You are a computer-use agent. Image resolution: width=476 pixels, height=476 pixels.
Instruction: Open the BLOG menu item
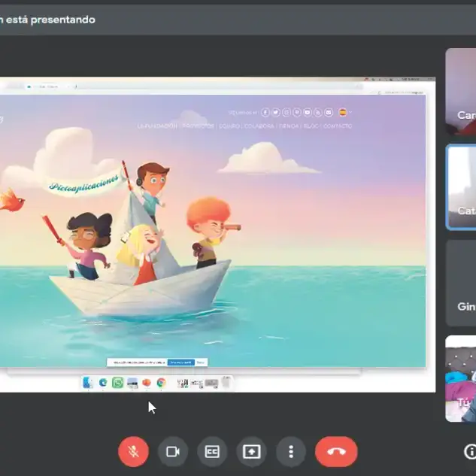click(x=311, y=126)
